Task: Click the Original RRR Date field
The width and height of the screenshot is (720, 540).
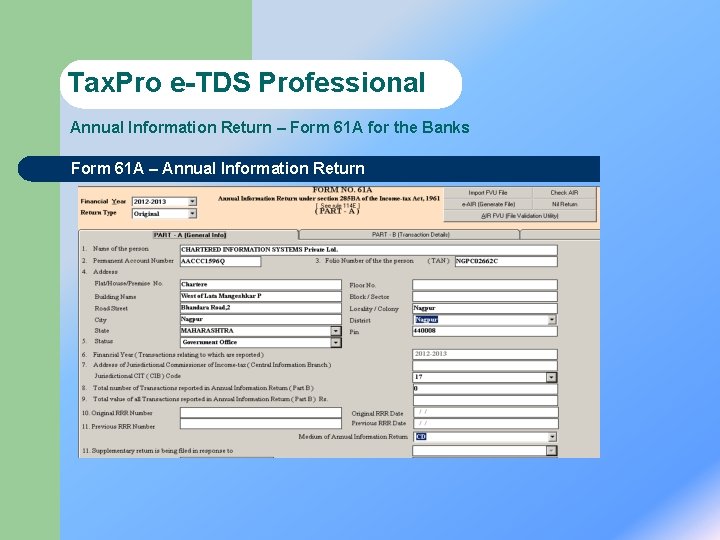Action: [x=486, y=412]
